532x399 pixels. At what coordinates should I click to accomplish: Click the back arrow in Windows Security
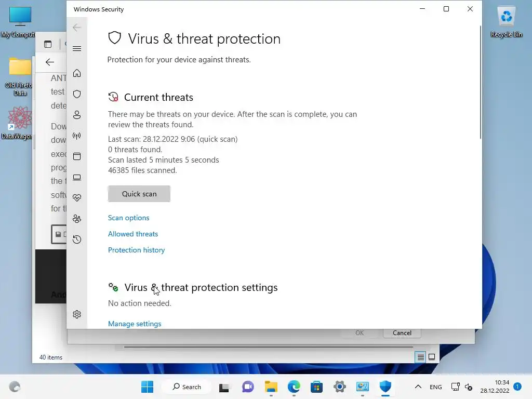(x=77, y=28)
